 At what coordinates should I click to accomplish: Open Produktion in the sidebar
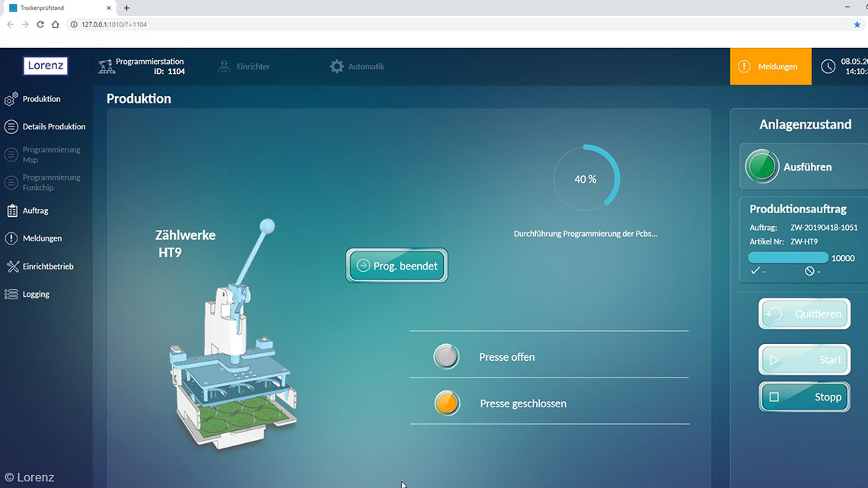tap(41, 99)
